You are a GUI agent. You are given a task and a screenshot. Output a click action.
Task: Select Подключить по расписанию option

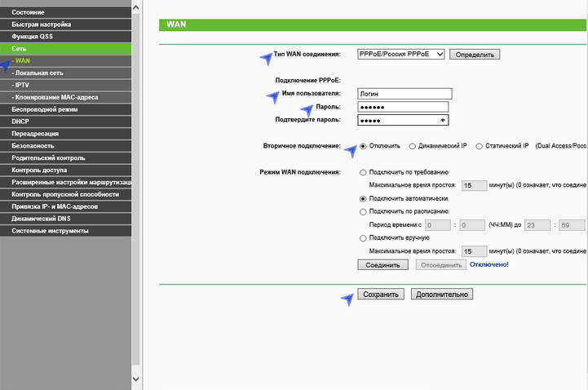click(363, 211)
